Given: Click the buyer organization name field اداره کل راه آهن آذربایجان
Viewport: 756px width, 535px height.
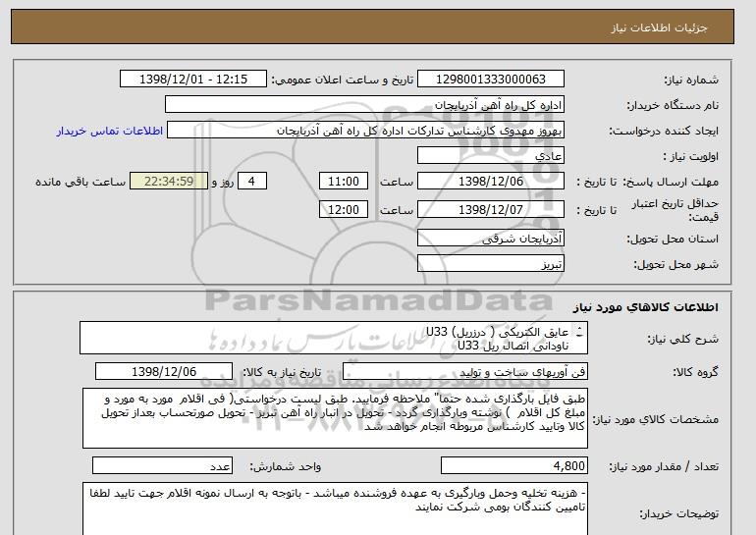Looking at the screenshot, I should (364, 105).
